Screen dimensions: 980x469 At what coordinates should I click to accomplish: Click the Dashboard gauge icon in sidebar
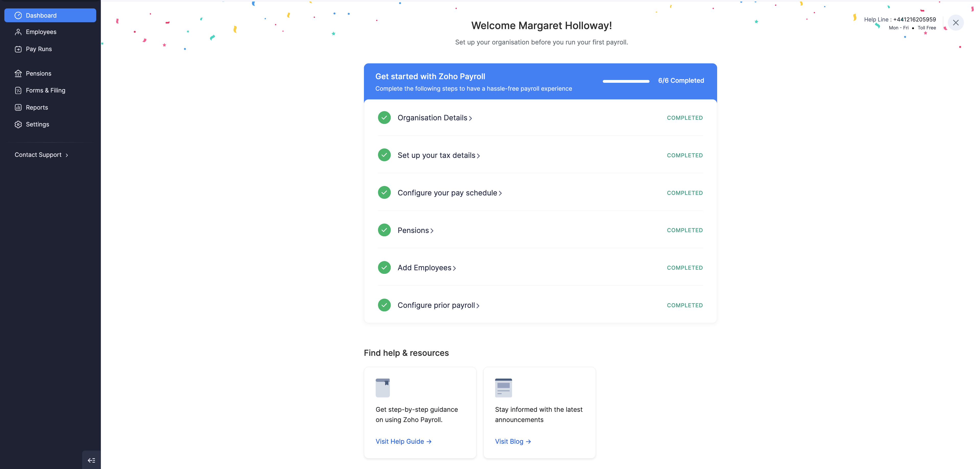18,16
